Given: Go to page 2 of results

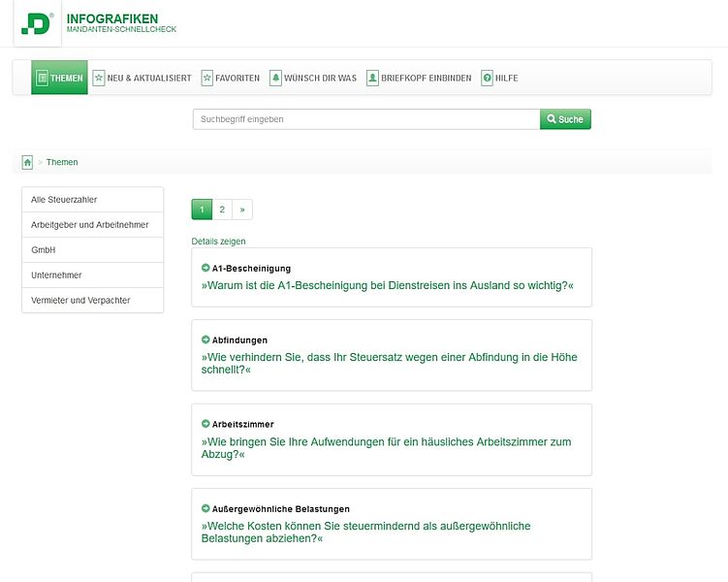Looking at the screenshot, I should pos(222,210).
